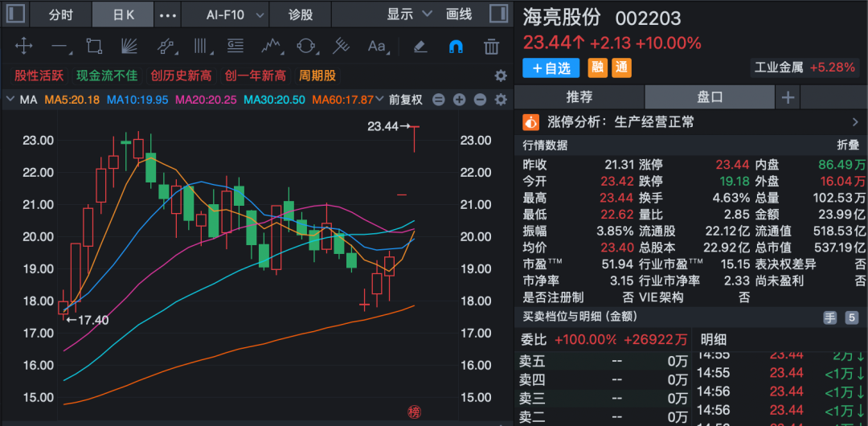
Task: Switch to 分时 intraday tab
Action: pyautogui.click(x=61, y=15)
